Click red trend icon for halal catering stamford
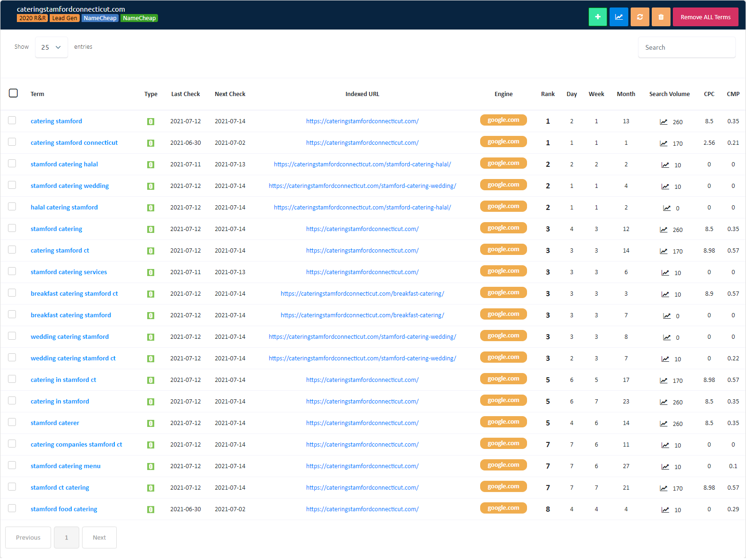746x560 pixels. point(666,208)
